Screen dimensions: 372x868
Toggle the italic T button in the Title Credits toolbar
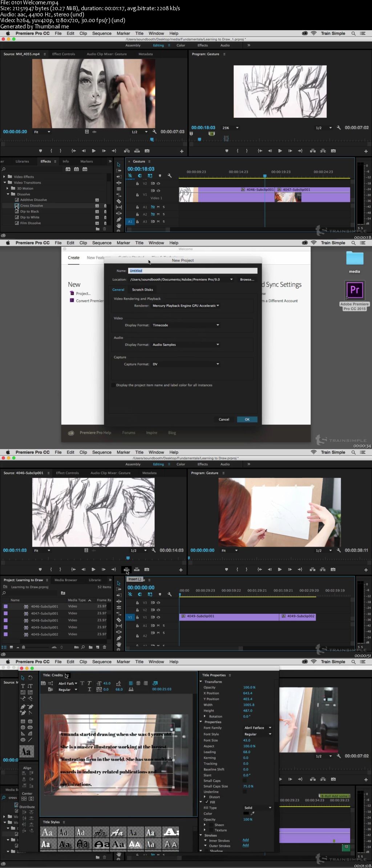tap(89, 683)
